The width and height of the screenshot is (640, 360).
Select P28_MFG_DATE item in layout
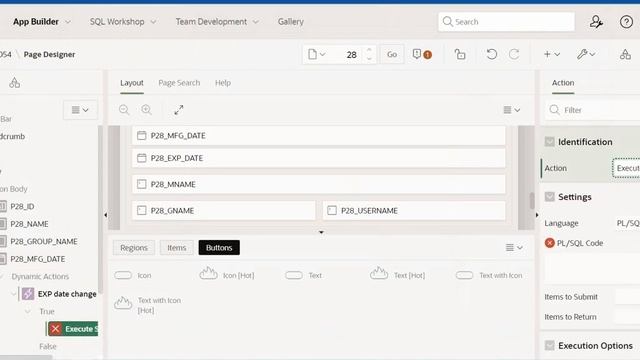pos(318,136)
